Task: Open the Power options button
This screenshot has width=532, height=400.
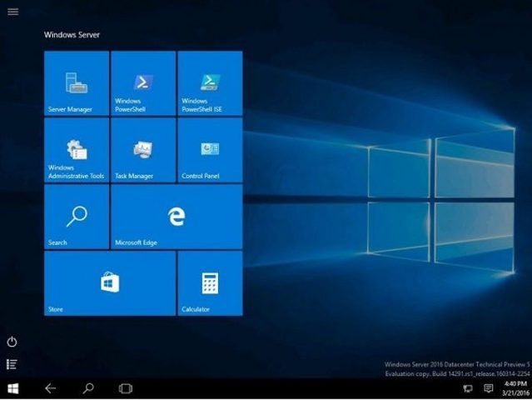Action: pyautogui.click(x=12, y=342)
